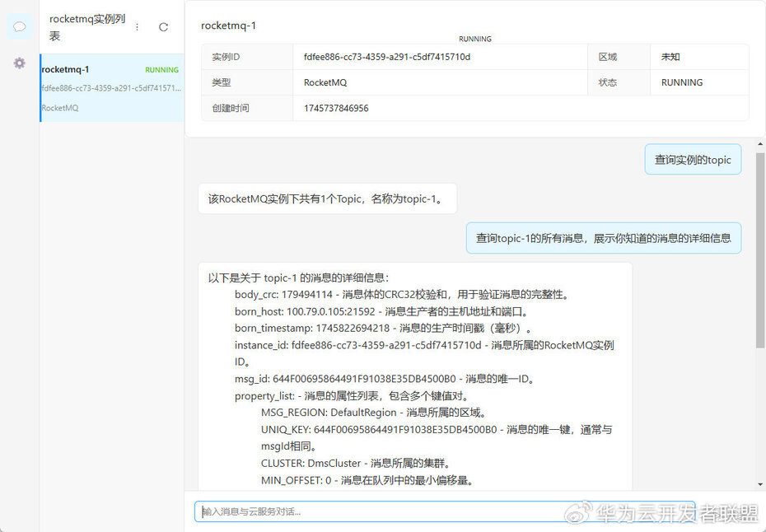Click the 实例ID label cell
Viewport: 766px width, 532px height.
pyautogui.click(x=247, y=57)
